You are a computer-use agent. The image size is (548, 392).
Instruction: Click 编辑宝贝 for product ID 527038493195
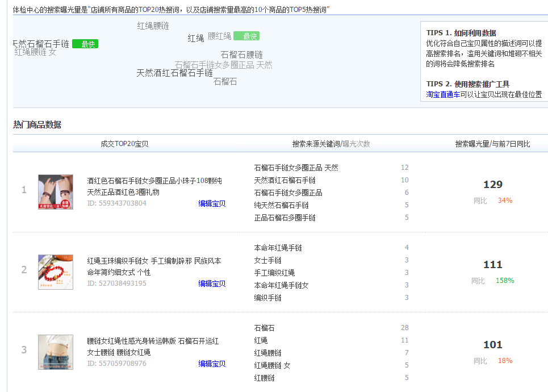pyautogui.click(x=212, y=283)
